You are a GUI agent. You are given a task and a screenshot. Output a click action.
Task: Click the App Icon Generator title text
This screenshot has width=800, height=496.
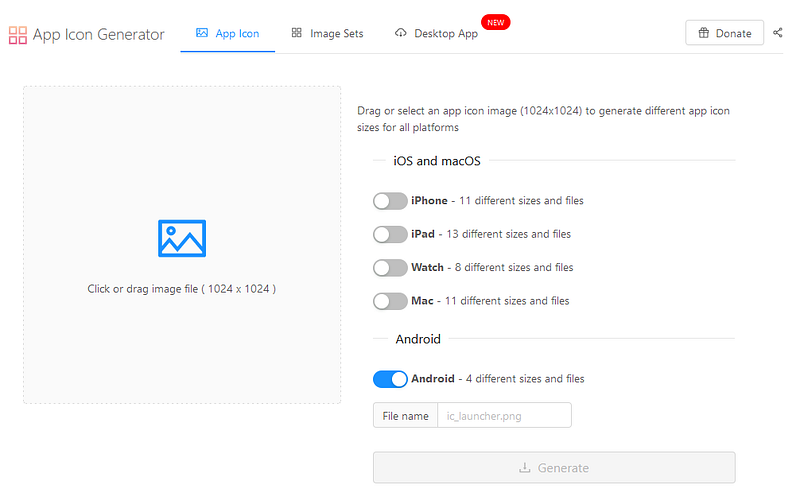98,35
